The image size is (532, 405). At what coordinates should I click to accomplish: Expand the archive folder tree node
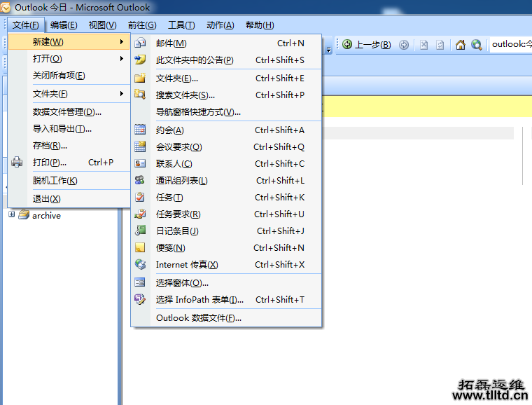click(x=11, y=214)
